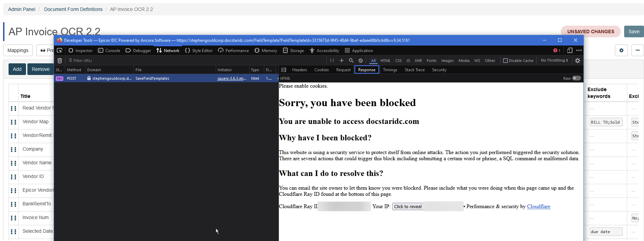Click the Cloudflare link
The image size is (644, 241).
pos(539,206)
